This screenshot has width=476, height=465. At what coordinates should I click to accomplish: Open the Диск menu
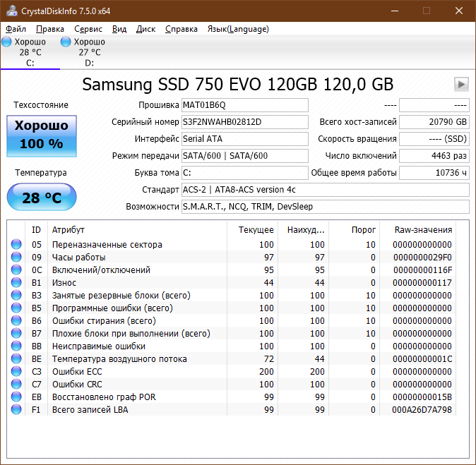pyautogui.click(x=145, y=29)
